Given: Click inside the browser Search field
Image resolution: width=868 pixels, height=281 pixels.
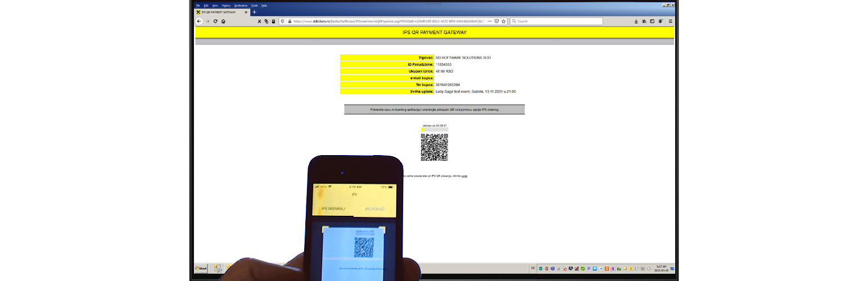Looking at the screenshot, I should 557,21.
